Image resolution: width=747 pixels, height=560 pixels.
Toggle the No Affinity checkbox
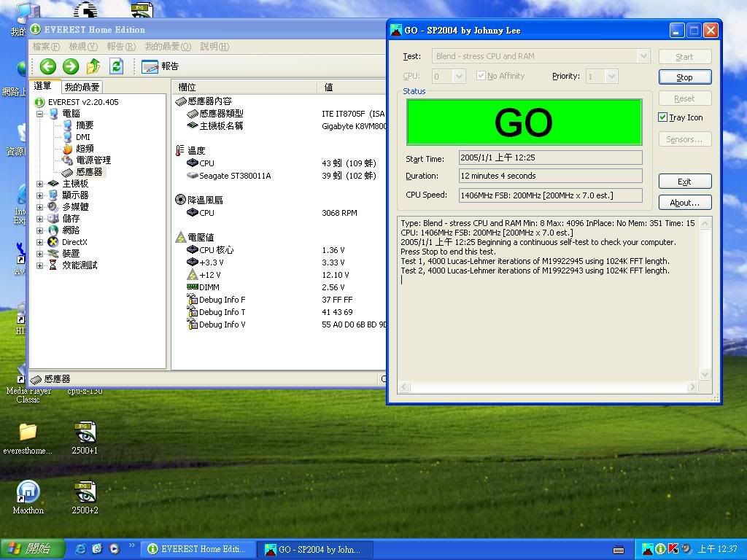481,76
